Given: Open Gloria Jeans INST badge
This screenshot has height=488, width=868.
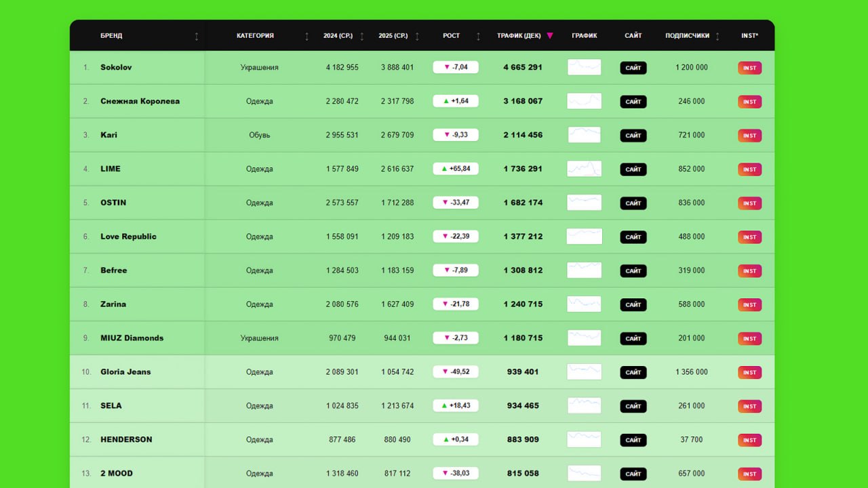Looking at the screenshot, I should click(x=749, y=373).
